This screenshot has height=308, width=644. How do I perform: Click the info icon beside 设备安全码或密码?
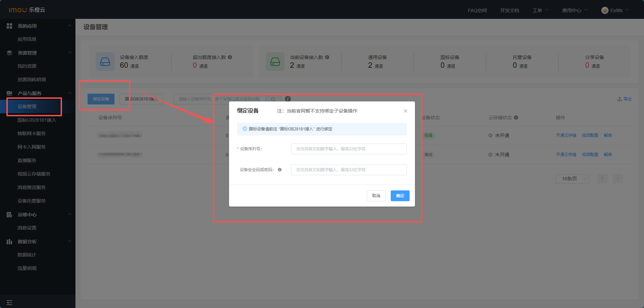pyautogui.click(x=280, y=170)
